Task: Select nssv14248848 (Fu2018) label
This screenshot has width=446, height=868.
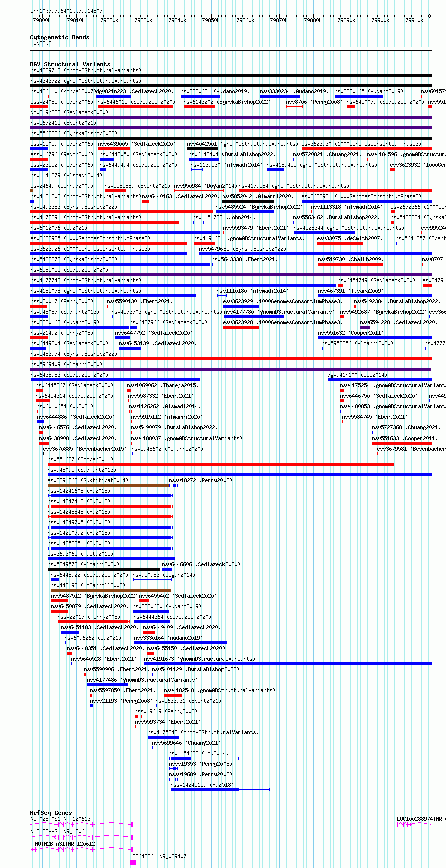Action: (79, 512)
